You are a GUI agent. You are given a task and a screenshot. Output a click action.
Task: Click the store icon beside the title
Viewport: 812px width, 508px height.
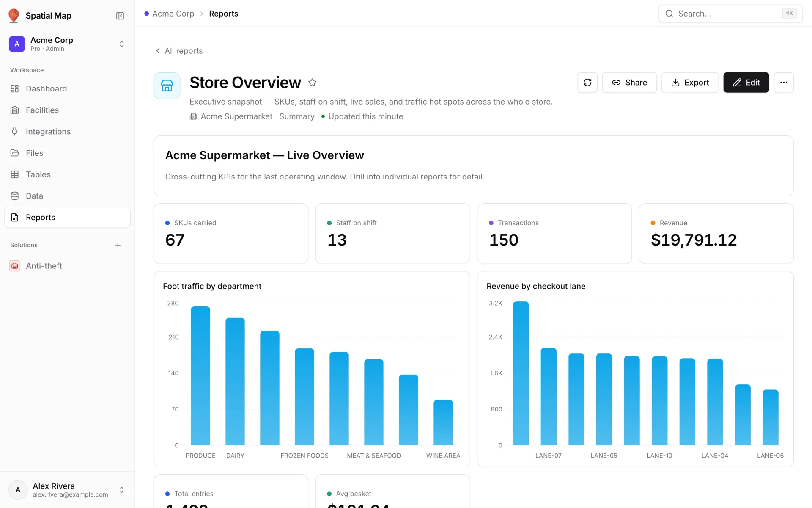click(x=167, y=86)
